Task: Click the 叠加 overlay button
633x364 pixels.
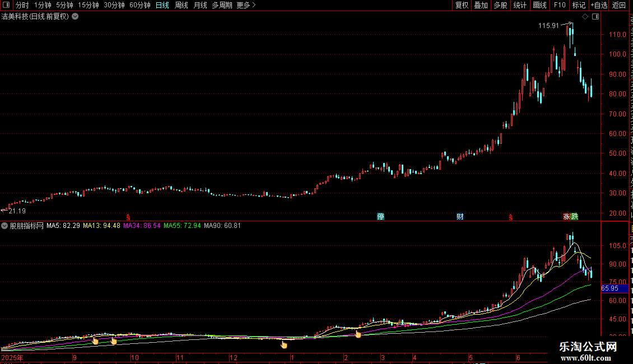Action: pos(481,5)
